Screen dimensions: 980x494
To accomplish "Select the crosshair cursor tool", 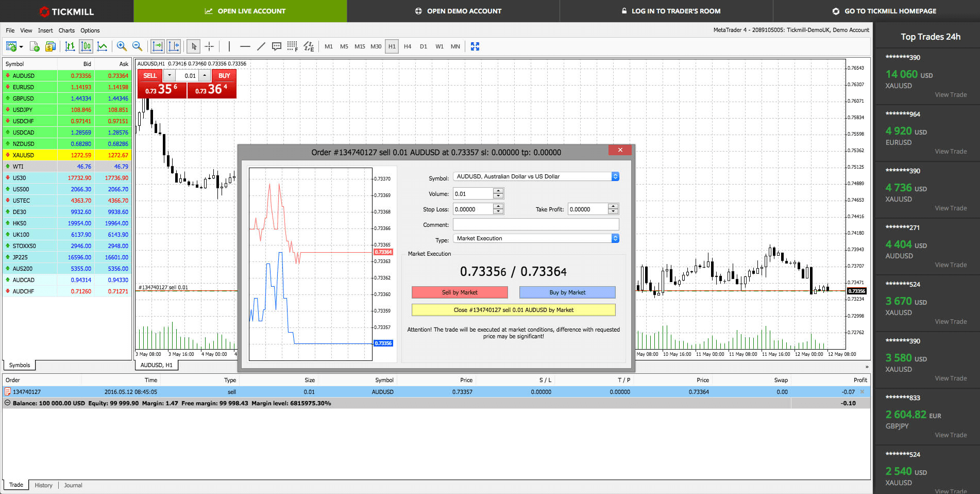I will click(x=209, y=46).
